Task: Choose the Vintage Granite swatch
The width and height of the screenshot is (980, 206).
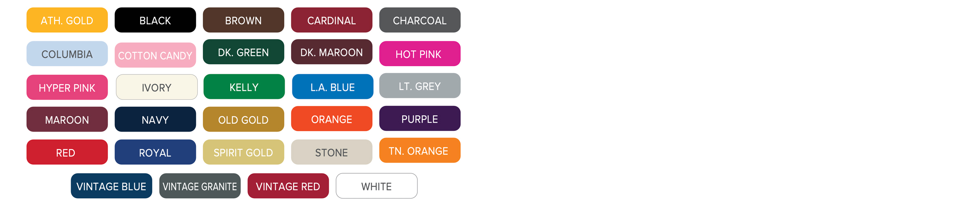Action: (x=200, y=186)
